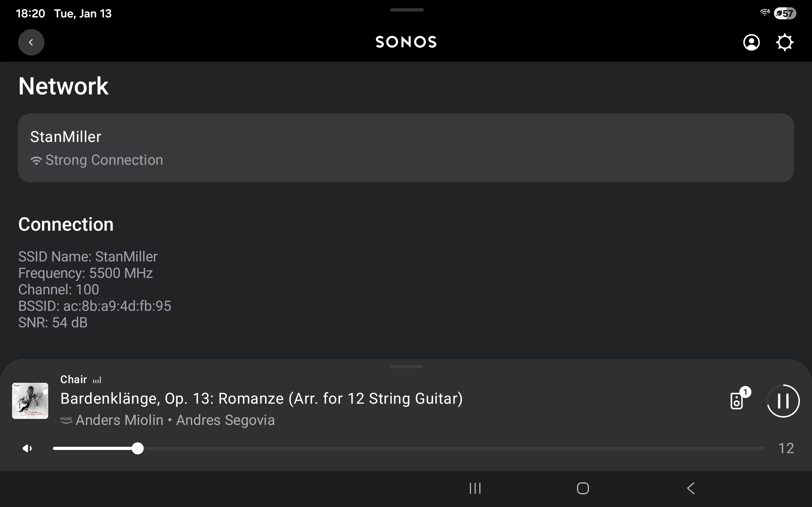
Task: Tap the Bardenklänge album art thumbnail
Action: point(30,401)
